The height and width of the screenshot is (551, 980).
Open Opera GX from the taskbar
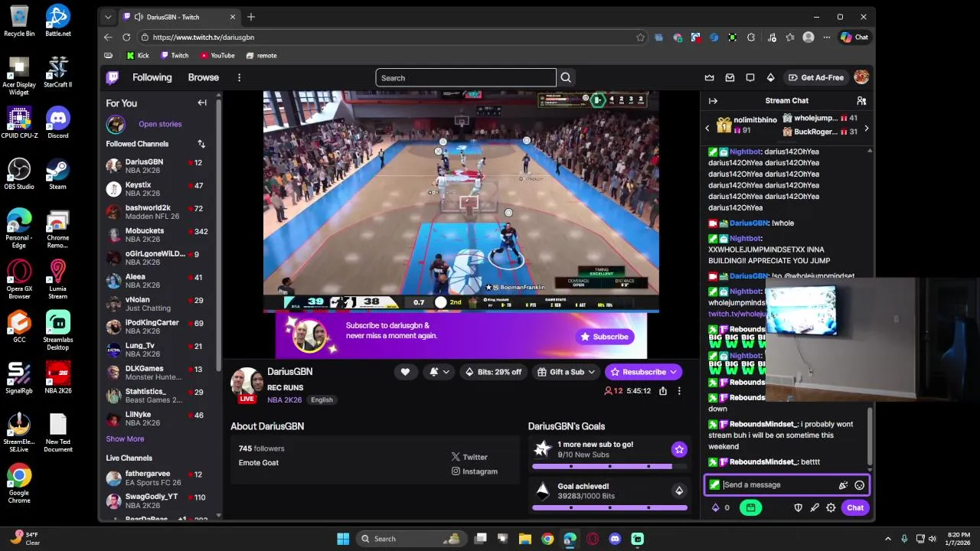pyautogui.click(x=593, y=539)
